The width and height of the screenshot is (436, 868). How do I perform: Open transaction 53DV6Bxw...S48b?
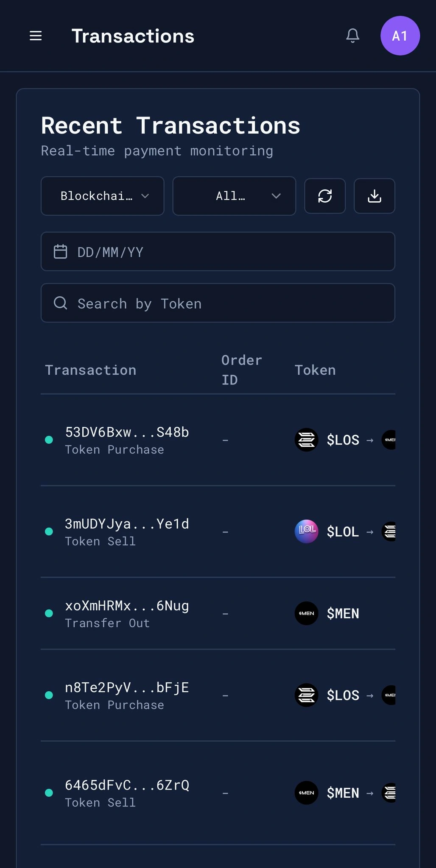[127, 432]
